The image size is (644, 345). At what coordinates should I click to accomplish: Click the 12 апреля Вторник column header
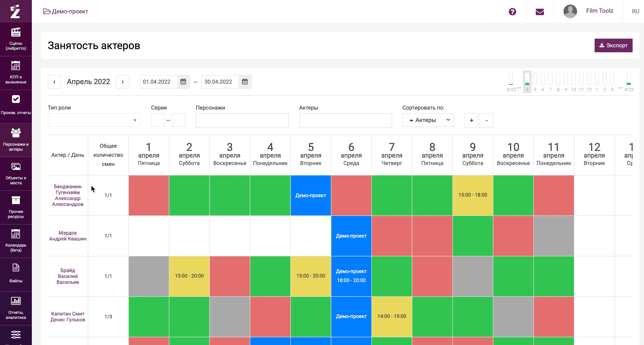(x=594, y=155)
